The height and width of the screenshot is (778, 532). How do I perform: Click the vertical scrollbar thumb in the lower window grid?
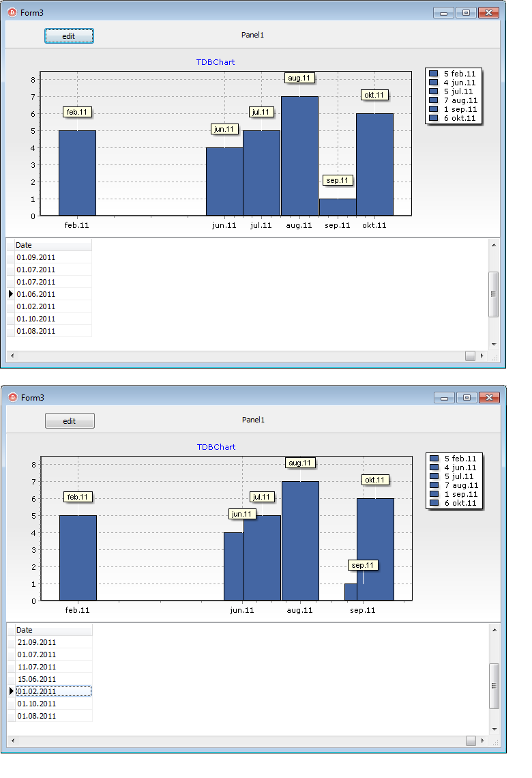(494, 686)
